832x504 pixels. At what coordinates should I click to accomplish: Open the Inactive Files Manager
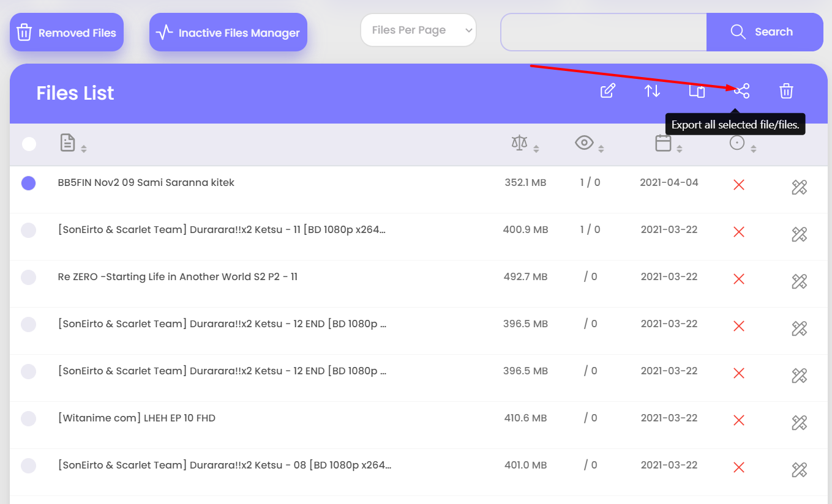pos(228,32)
